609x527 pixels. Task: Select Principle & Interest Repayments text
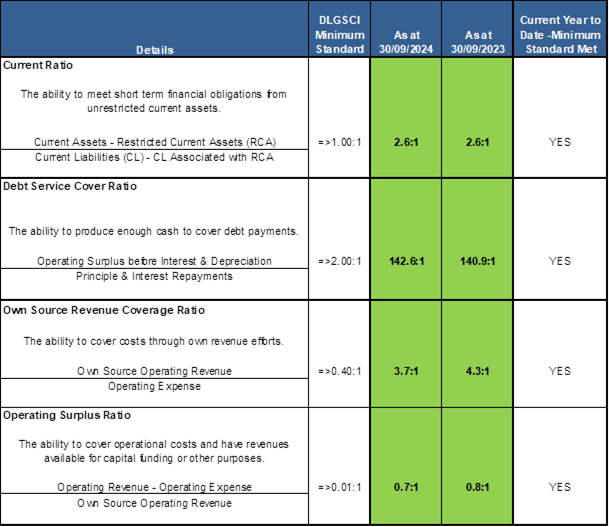(x=155, y=276)
